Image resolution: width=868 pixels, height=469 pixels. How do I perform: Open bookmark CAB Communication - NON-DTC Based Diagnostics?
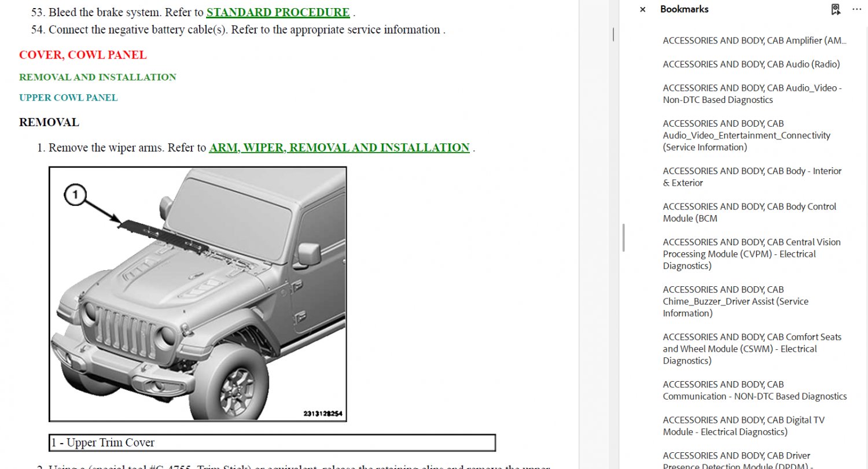pyautogui.click(x=755, y=390)
